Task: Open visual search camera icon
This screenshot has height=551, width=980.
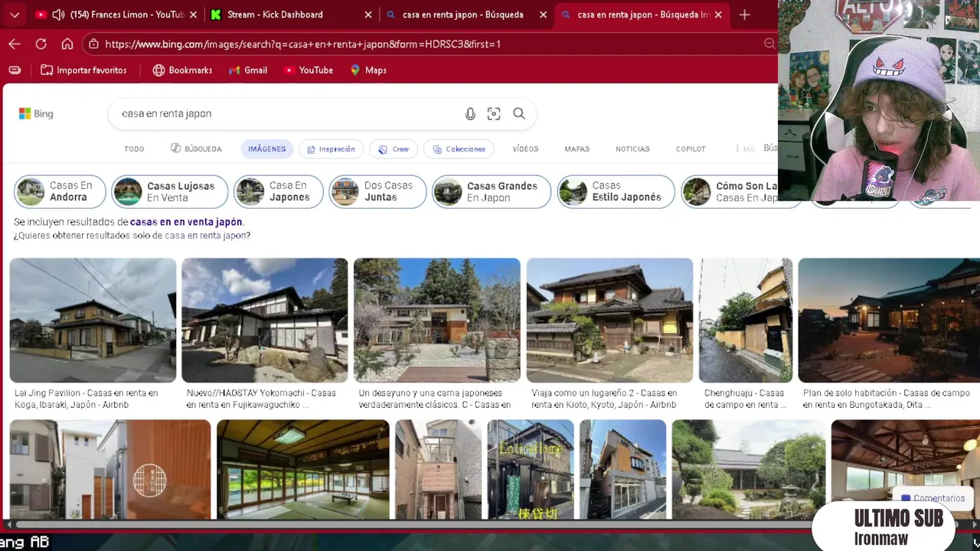Action: pyautogui.click(x=494, y=113)
